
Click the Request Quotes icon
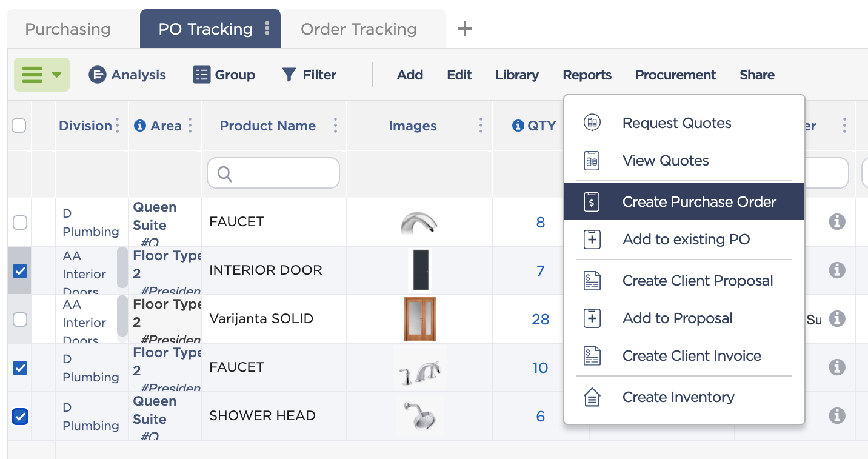pos(592,123)
